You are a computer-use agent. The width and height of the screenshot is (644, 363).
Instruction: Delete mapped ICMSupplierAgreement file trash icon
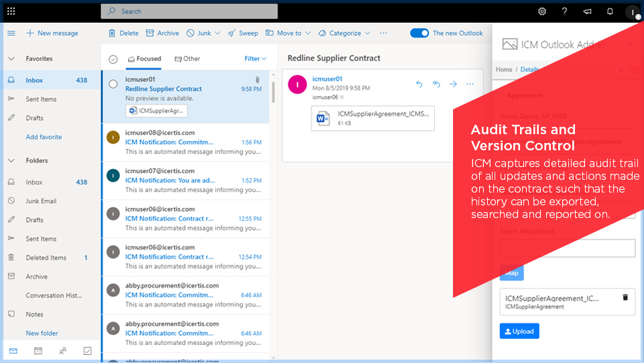[x=625, y=298]
